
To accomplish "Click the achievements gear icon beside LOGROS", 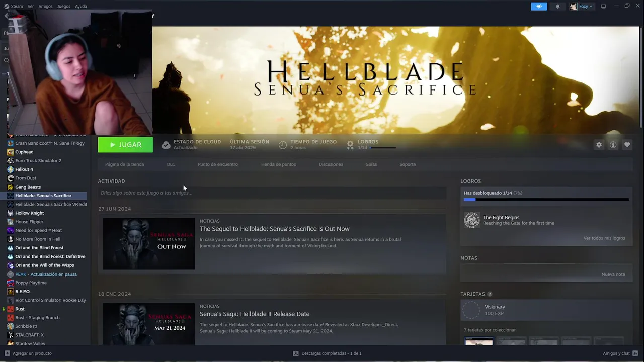I will pyautogui.click(x=350, y=145).
